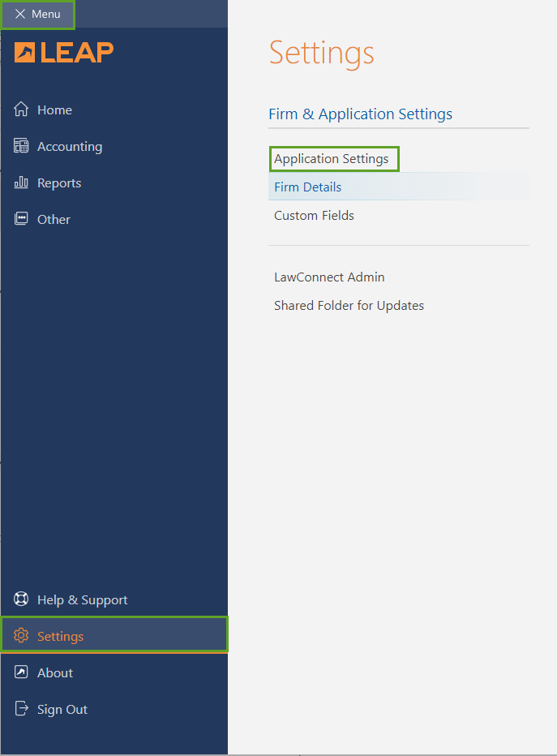Click the Accounting text label in the sidebar
This screenshot has width=557, height=756.
tap(70, 147)
